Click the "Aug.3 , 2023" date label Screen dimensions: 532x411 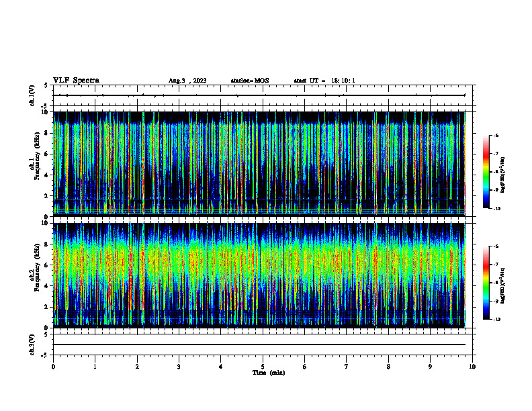coord(187,81)
